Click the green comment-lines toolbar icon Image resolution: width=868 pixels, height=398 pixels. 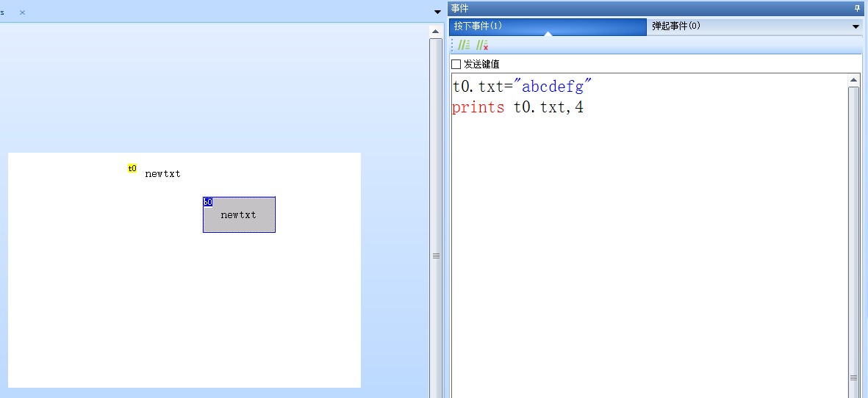coord(464,46)
